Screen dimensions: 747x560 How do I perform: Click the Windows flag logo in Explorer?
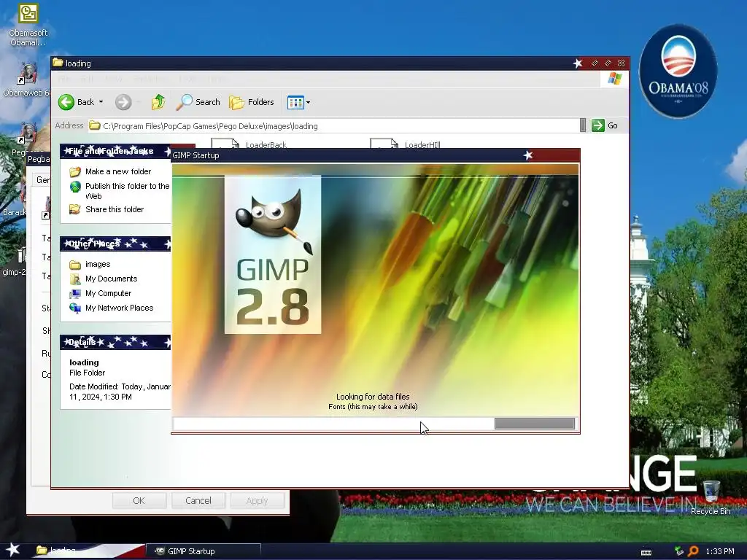614,79
